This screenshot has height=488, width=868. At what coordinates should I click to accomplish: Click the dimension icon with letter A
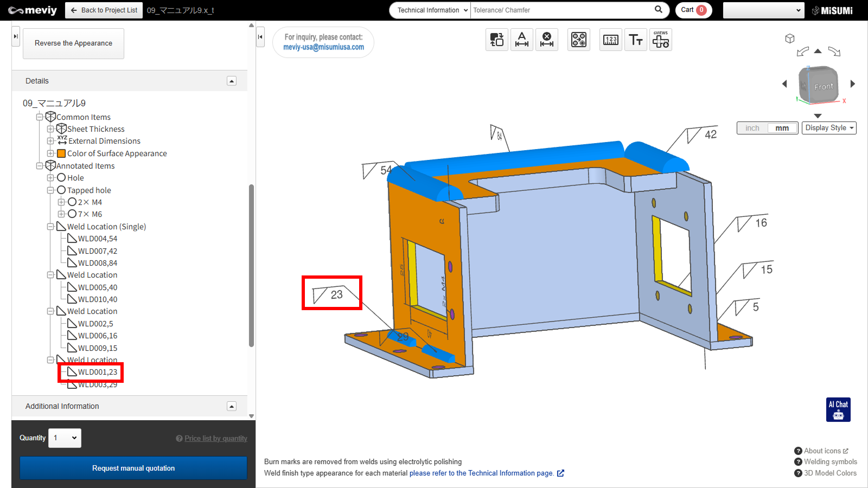pos(522,40)
